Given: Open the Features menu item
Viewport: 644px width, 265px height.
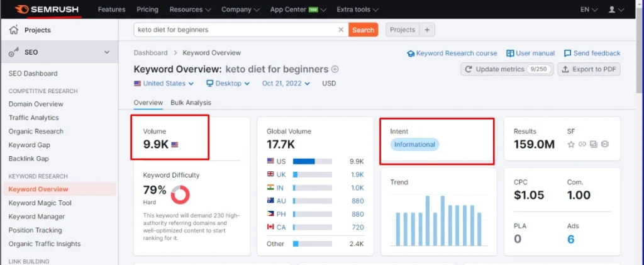Looking at the screenshot, I should (111, 9).
